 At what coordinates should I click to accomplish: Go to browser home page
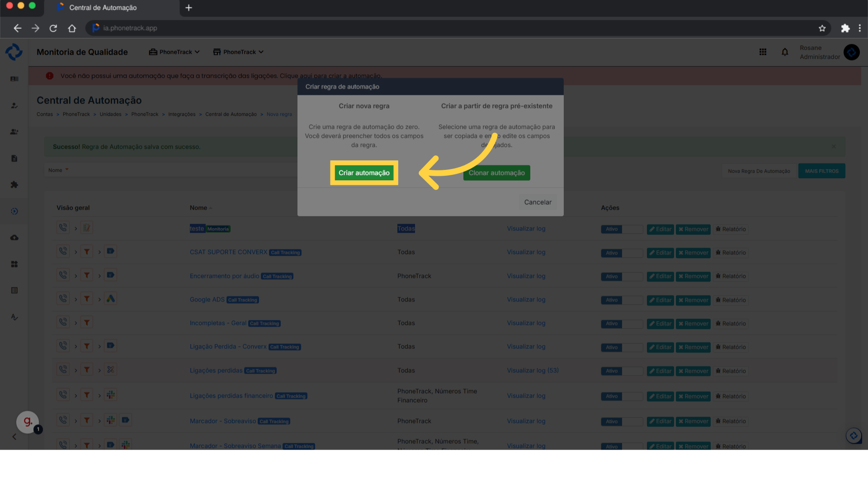72,28
